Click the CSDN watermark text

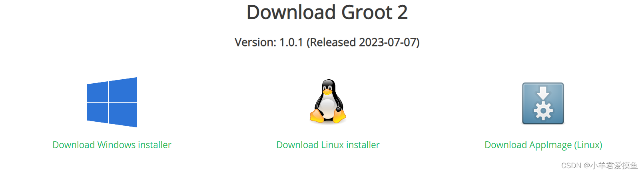[x=599, y=165]
